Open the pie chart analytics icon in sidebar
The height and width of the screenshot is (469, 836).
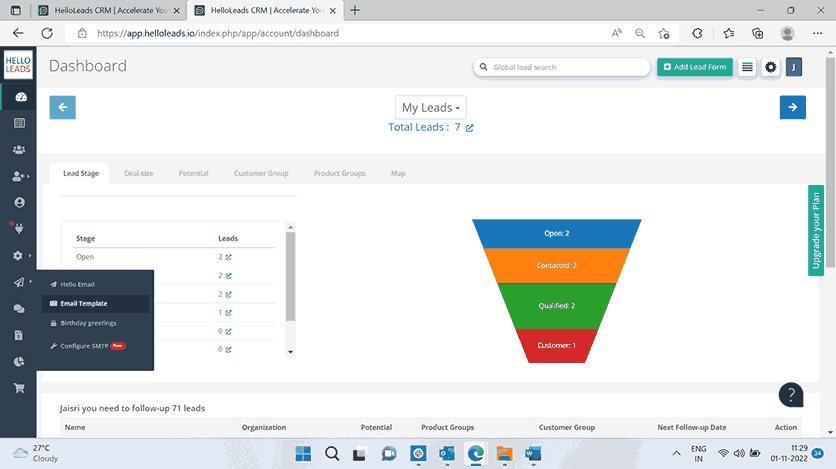19,362
